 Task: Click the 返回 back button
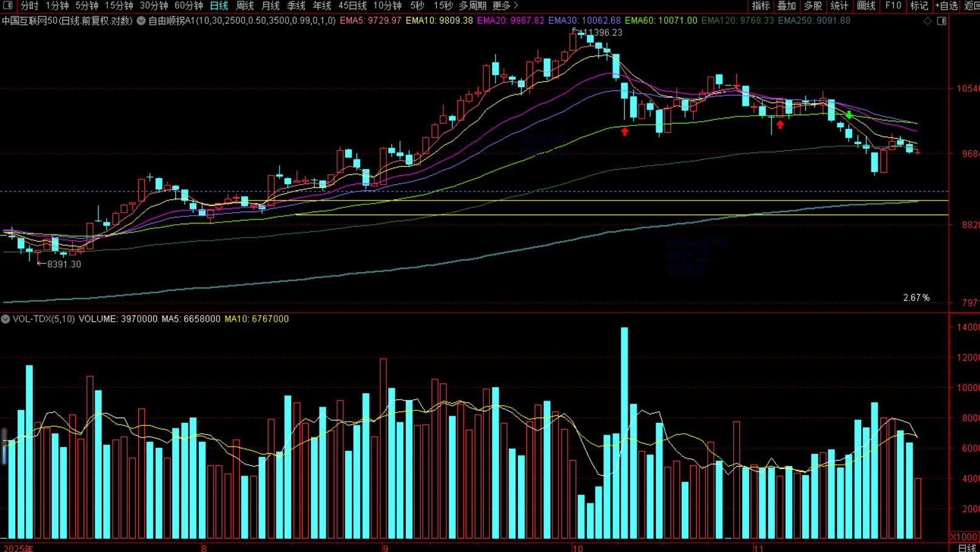click(972, 5)
